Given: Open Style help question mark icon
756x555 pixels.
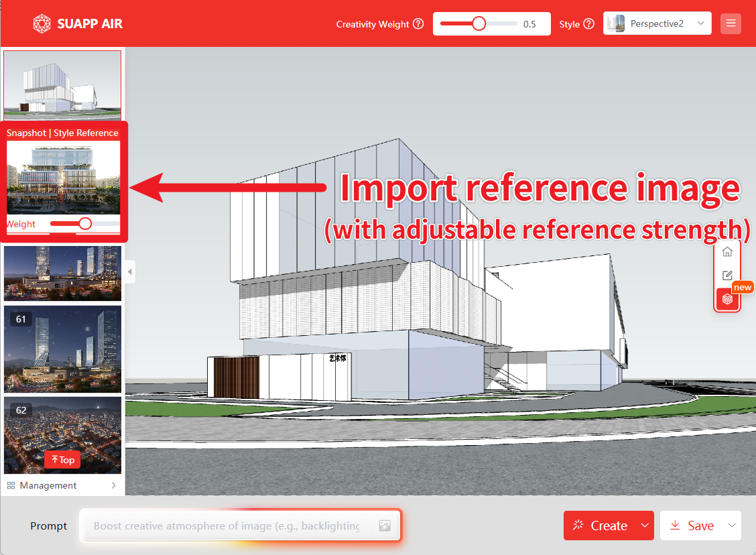Looking at the screenshot, I should 588,24.
